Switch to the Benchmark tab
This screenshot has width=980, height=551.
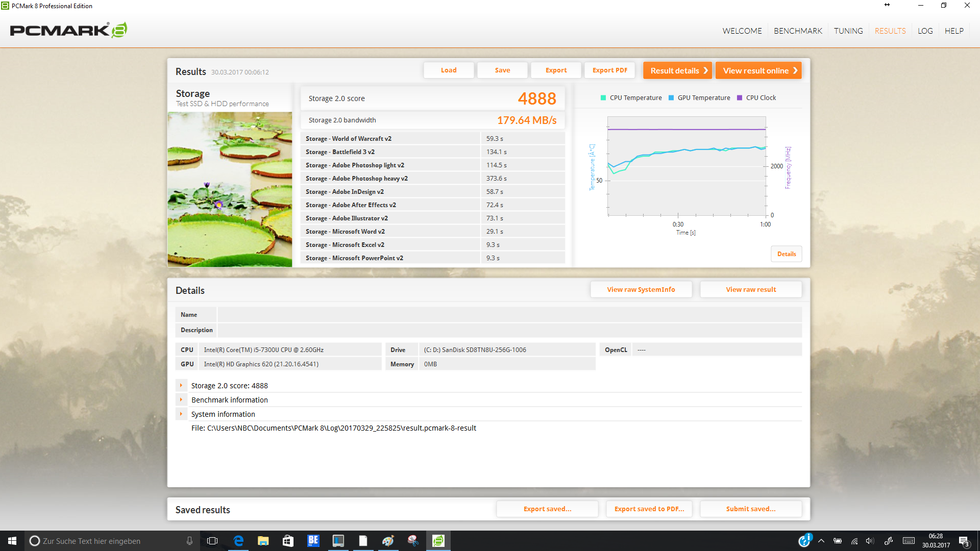tap(798, 31)
